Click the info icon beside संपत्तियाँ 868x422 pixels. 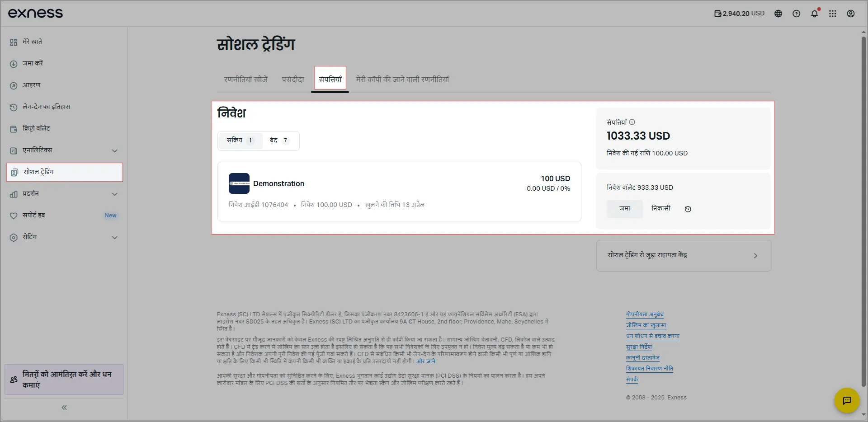632,122
